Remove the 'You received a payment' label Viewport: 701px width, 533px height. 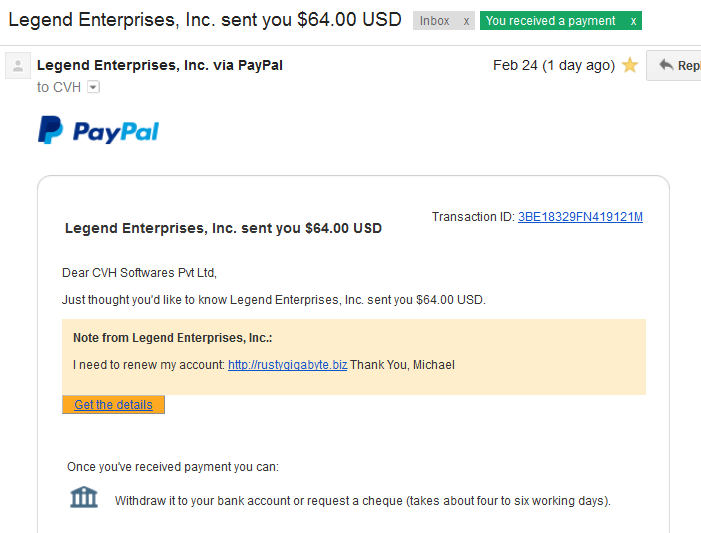(633, 21)
